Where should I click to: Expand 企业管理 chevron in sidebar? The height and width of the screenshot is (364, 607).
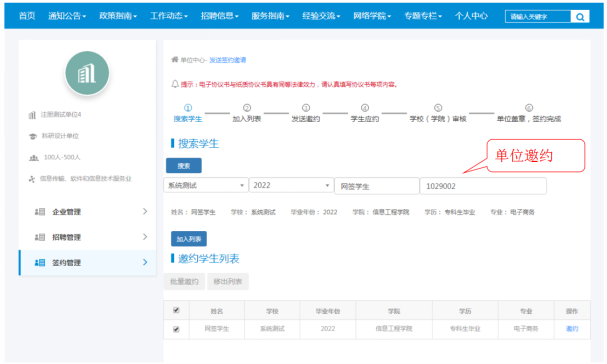pyautogui.click(x=145, y=211)
